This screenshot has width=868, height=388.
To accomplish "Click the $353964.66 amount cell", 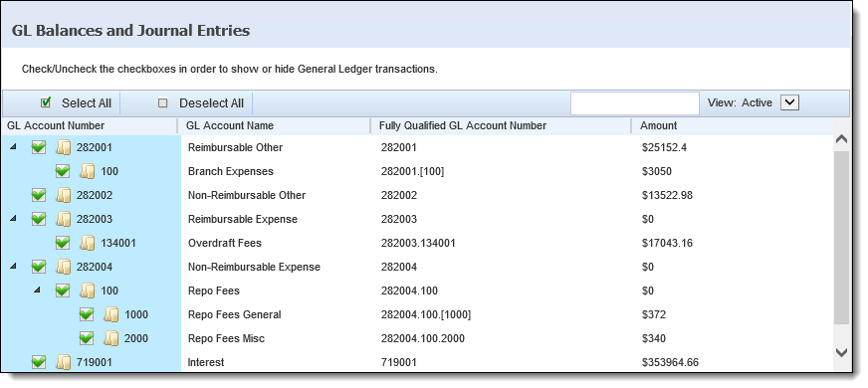I will 670,362.
